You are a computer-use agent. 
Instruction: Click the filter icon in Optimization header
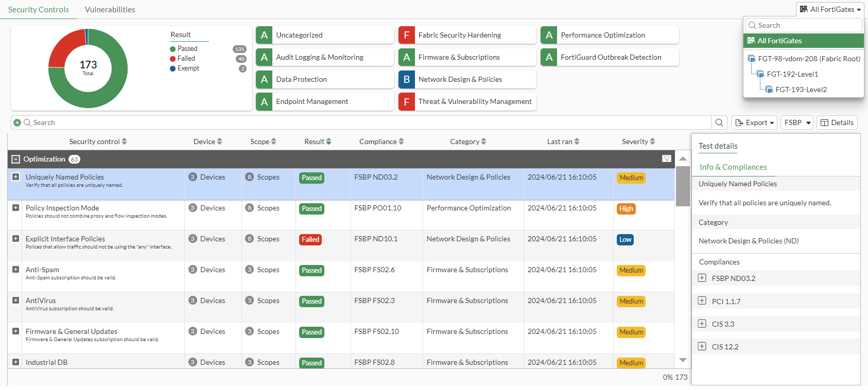666,159
